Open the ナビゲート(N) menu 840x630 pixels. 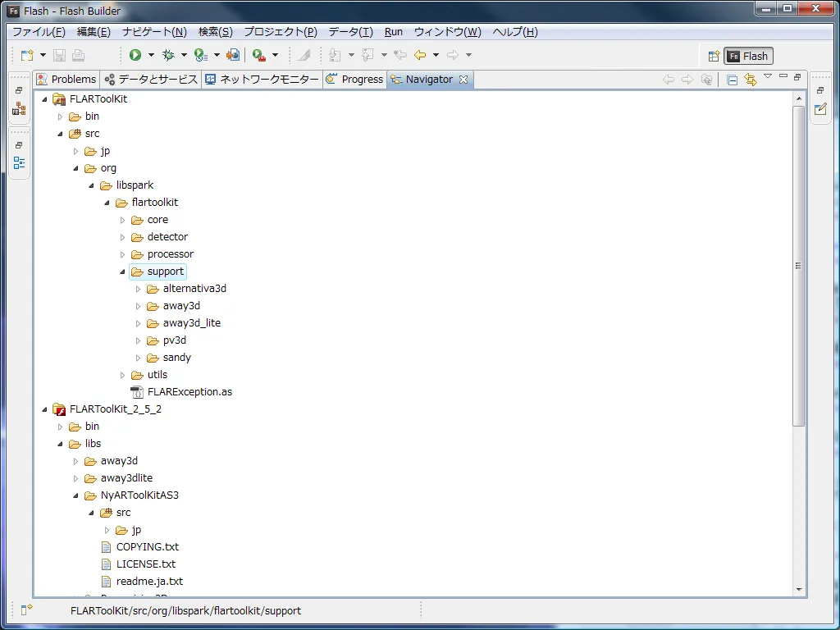(x=154, y=32)
